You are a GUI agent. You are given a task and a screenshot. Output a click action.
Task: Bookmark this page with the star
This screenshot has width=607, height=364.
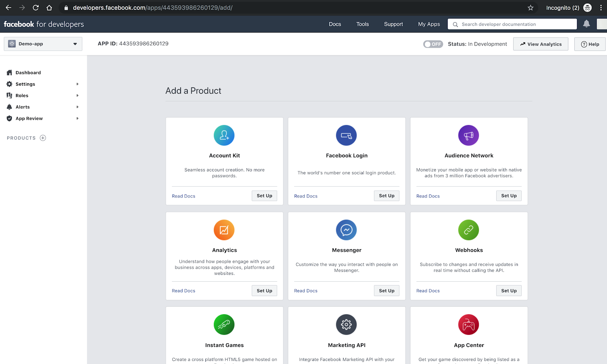pos(530,8)
